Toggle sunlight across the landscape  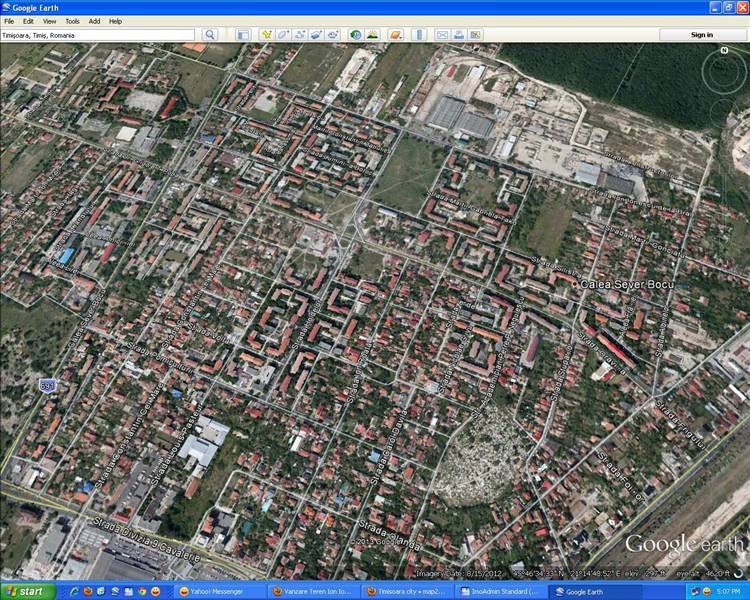pos(372,35)
